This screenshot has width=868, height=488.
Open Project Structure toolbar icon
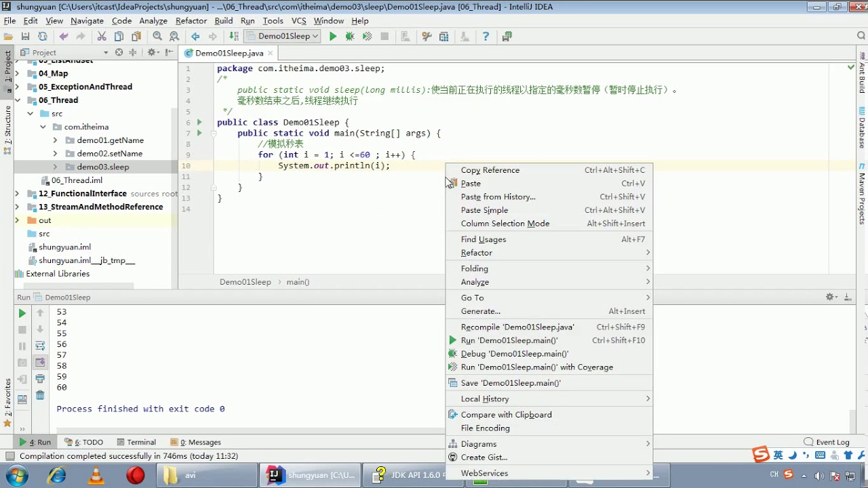(444, 37)
